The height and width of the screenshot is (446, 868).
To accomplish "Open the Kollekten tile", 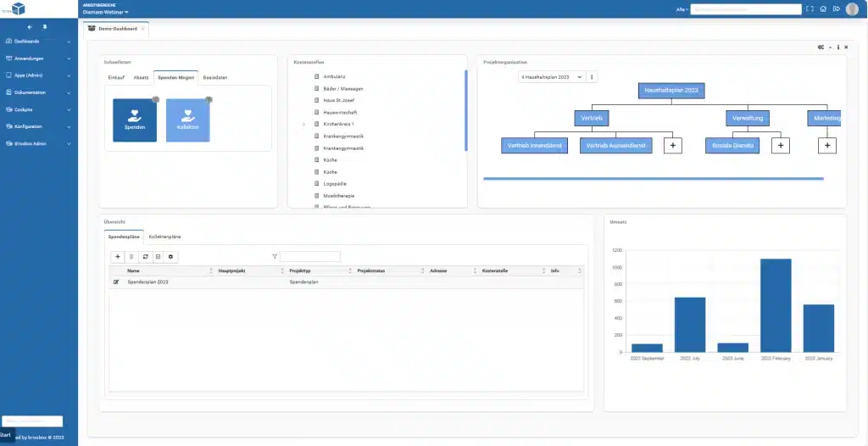I will [187, 120].
